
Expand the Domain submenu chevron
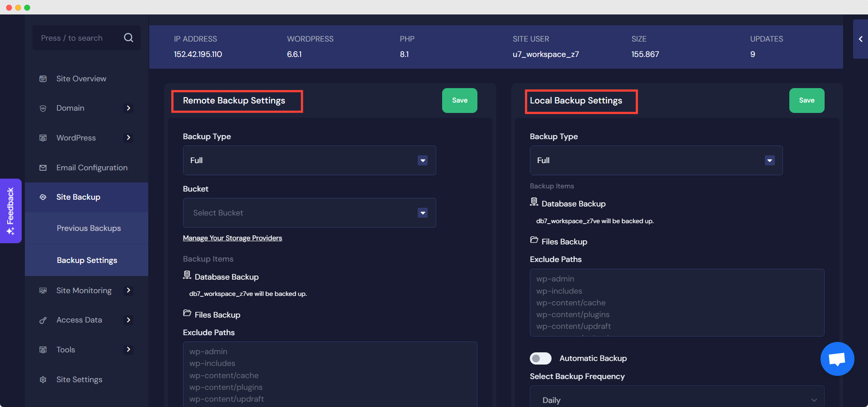pyautogui.click(x=128, y=108)
